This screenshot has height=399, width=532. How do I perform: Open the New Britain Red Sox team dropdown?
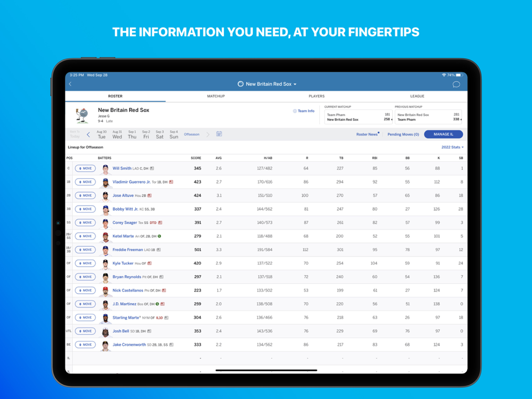pos(267,84)
